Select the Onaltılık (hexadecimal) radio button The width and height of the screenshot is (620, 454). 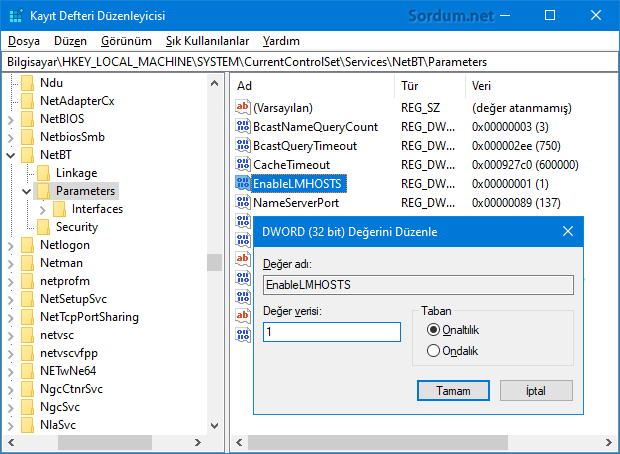click(433, 330)
